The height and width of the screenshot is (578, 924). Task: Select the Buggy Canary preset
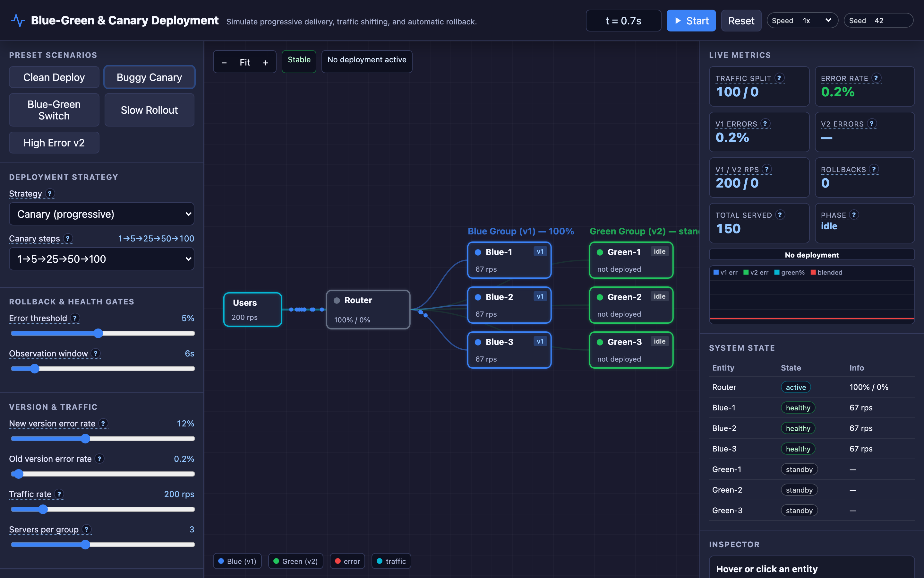click(149, 77)
